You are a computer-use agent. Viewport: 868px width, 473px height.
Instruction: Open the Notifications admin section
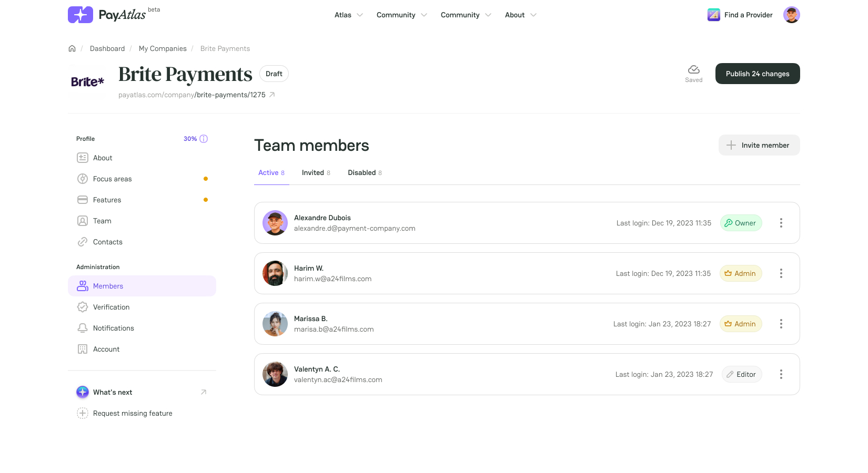pyautogui.click(x=142, y=328)
